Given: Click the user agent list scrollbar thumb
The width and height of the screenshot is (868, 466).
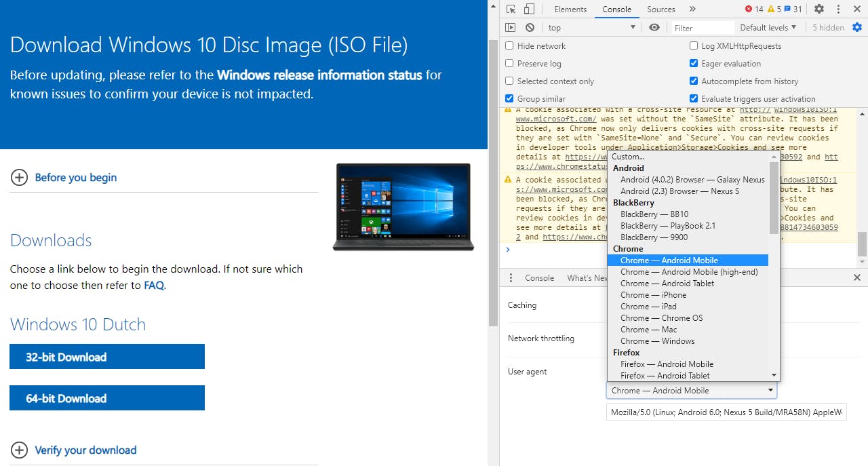Looking at the screenshot, I should pyautogui.click(x=774, y=197).
